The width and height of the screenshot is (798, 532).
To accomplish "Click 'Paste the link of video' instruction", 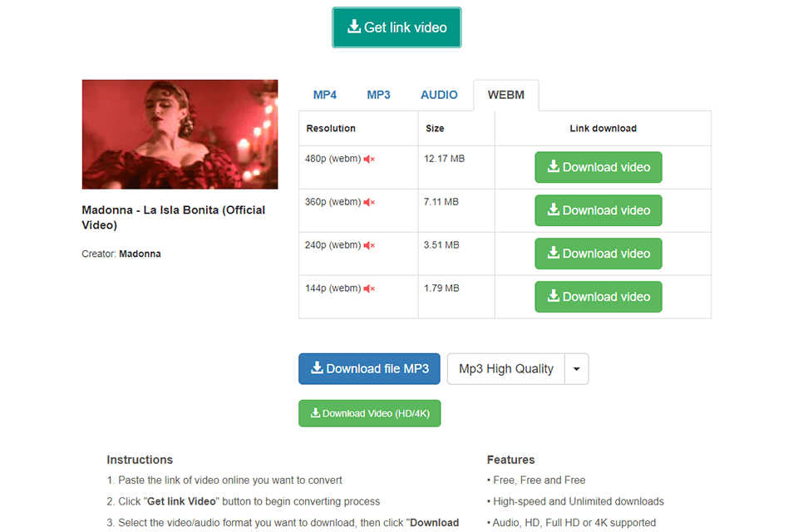I will tap(224, 480).
